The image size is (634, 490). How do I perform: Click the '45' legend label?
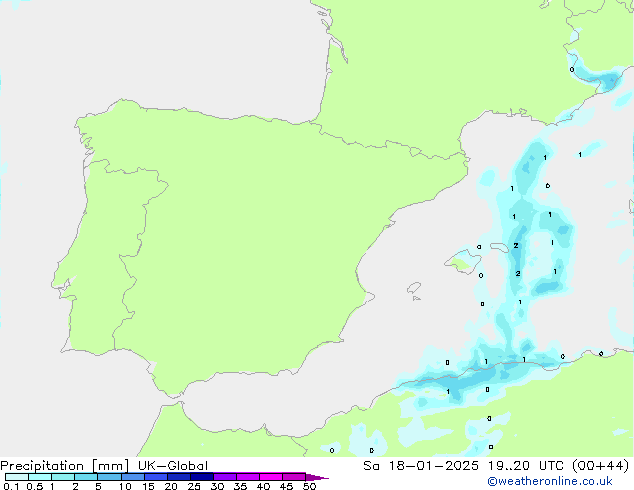pos(286,486)
